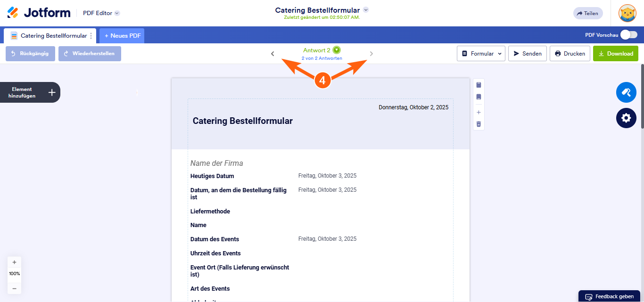Screen dimensions: 644x302
Task: Toggle the PDF Vorschau switch
Action: (x=628, y=35)
